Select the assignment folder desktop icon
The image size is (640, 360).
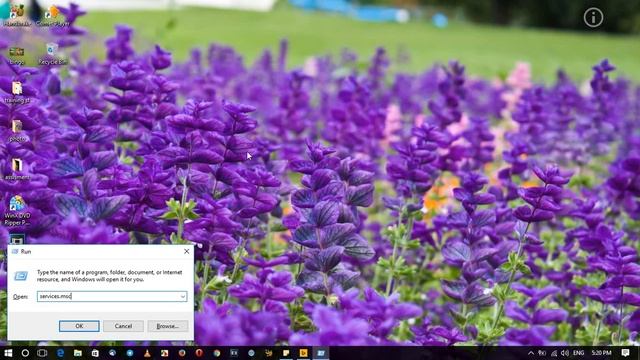click(x=17, y=169)
